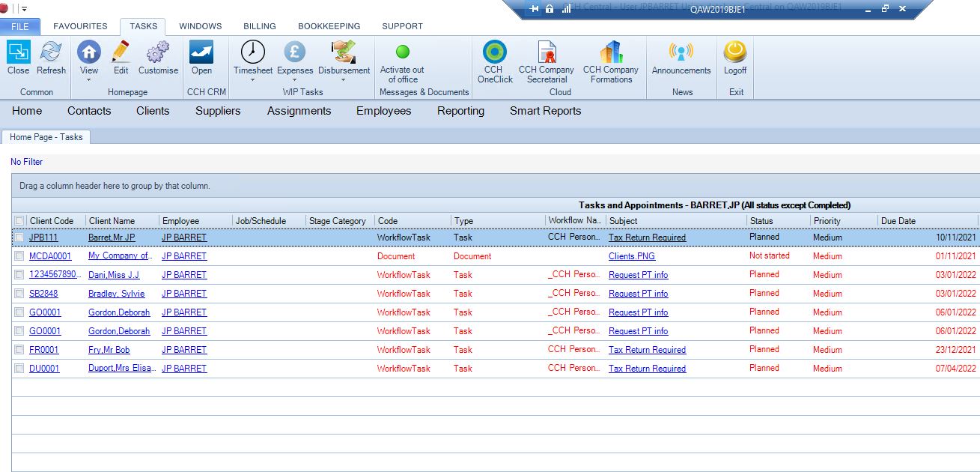Tick the checkbox for 1234567890 row

pyautogui.click(x=19, y=275)
